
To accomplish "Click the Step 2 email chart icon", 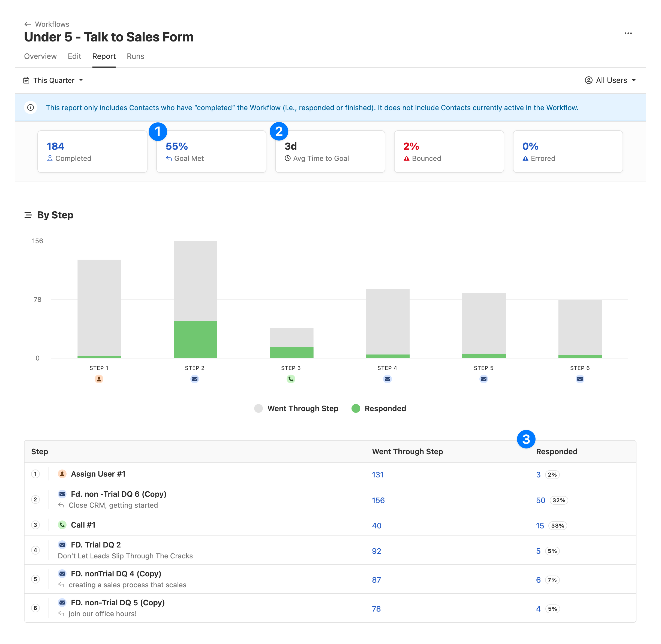I will pyautogui.click(x=194, y=379).
